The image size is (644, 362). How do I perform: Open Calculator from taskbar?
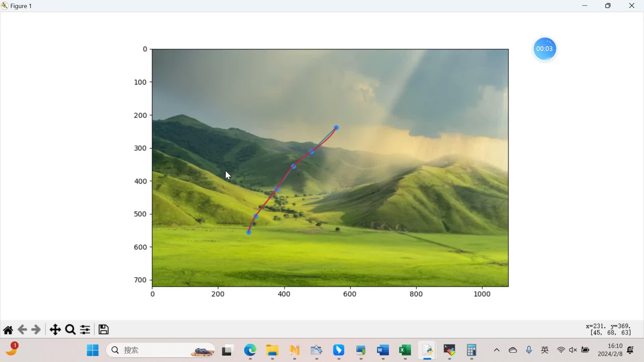(471, 350)
